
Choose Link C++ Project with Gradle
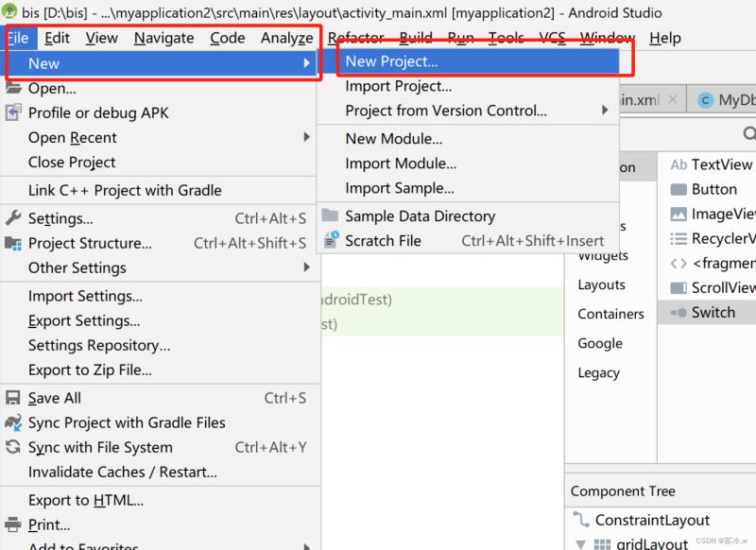[x=159, y=190]
